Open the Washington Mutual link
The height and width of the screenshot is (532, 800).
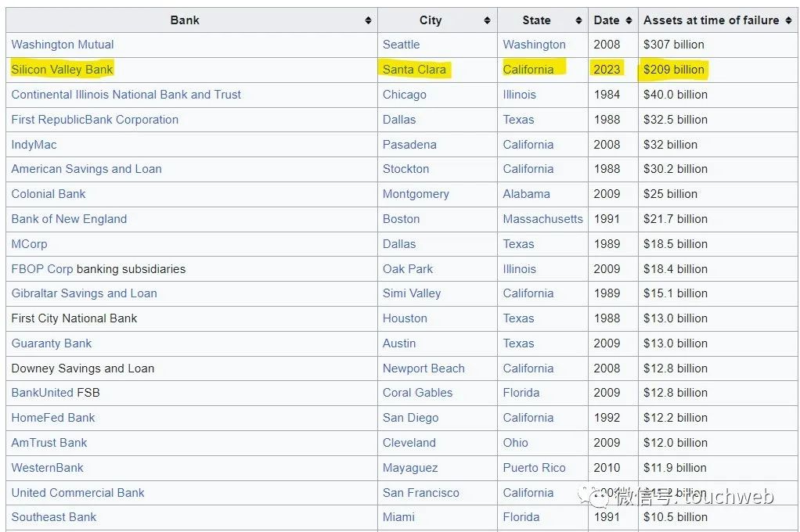(63, 45)
